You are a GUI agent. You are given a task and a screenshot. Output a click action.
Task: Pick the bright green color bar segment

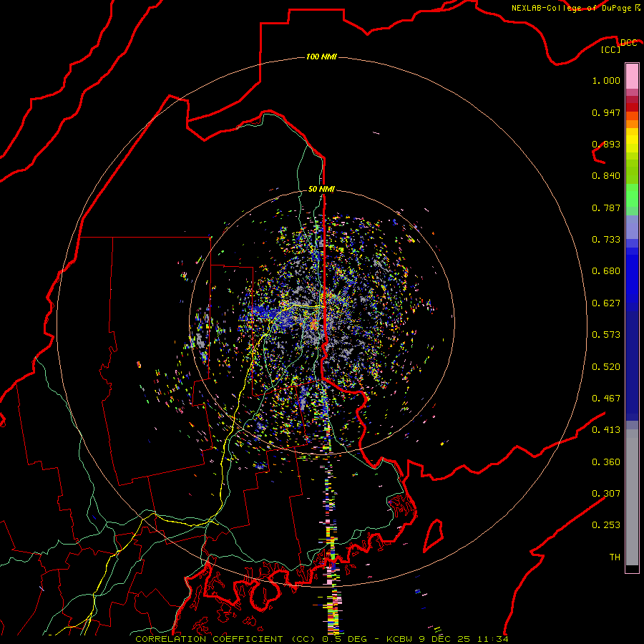point(632,195)
